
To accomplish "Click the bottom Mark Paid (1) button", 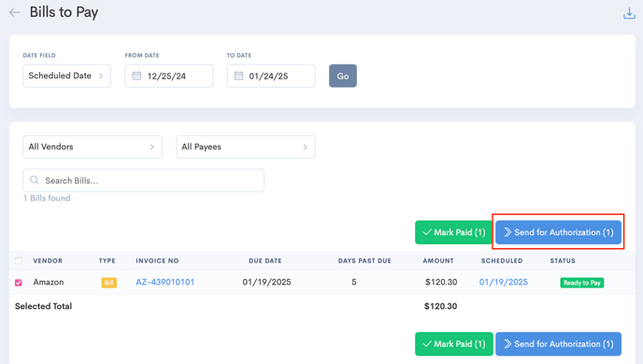I will pos(454,344).
